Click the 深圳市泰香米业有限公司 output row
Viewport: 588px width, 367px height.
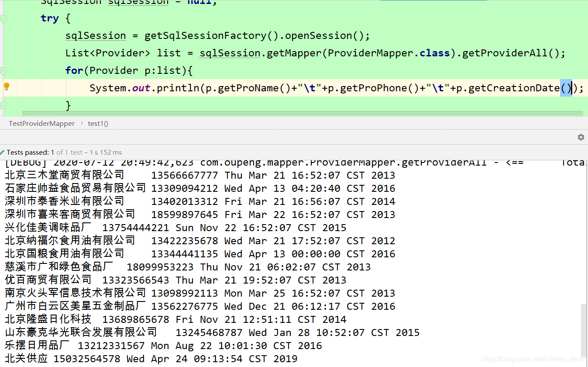200,201
